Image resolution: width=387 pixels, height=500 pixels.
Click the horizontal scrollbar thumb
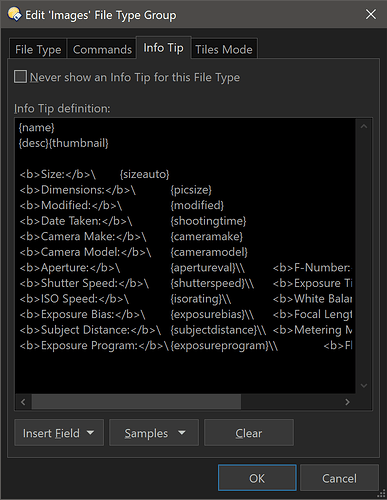136,402
